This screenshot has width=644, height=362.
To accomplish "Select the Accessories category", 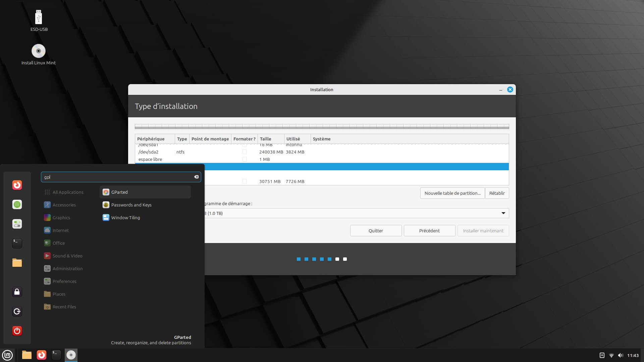I will [64, 205].
